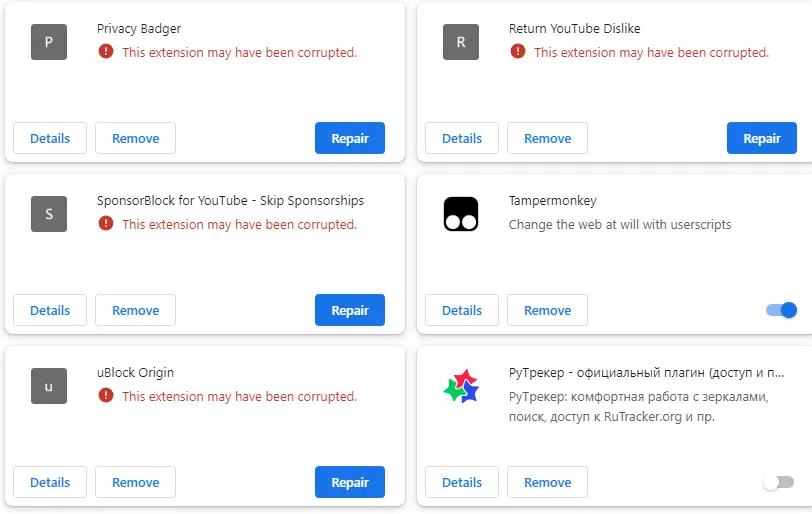Click the Return YouTube Dislike placeholder icon
The image size is (812, 514).
click(x=461, y=42)
